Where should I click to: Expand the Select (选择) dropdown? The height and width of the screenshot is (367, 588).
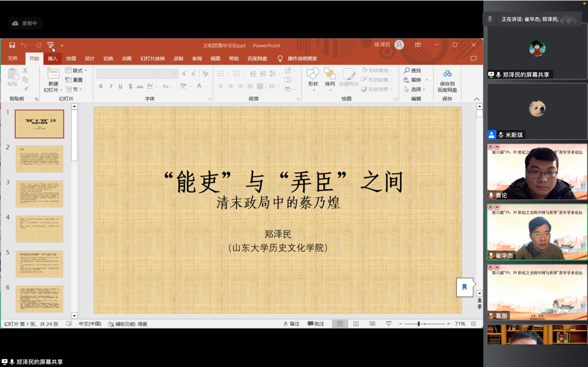(415, 90)
